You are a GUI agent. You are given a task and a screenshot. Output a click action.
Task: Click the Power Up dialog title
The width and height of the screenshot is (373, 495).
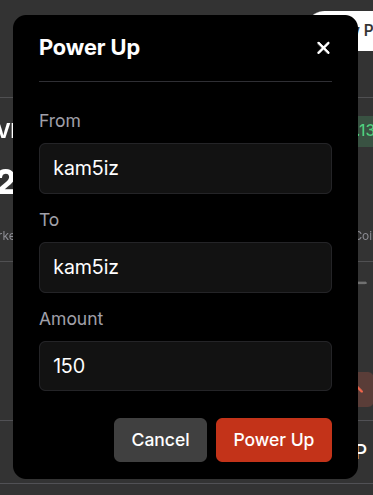click(89, 48)
